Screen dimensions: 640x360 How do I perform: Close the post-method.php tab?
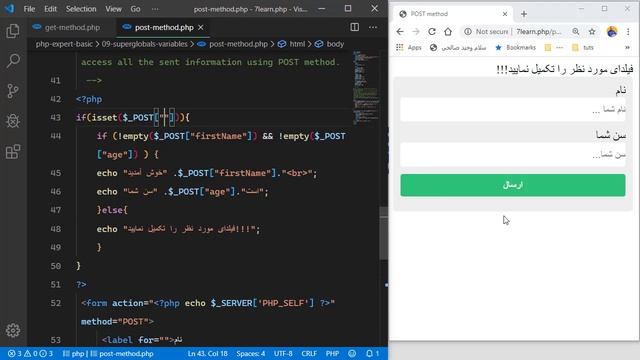coord(201,27)
